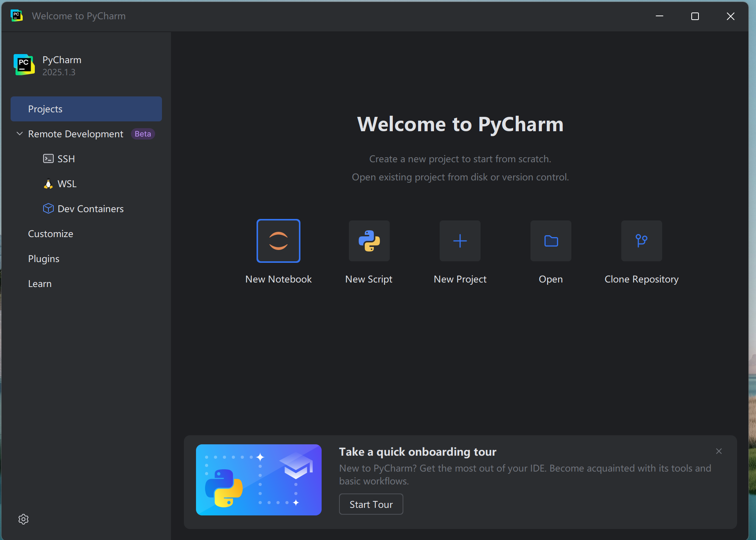Image resolution: width=756 pixels, height=540 pixels.
Task: Go to the Learn section
Action: tap(40, 283)
